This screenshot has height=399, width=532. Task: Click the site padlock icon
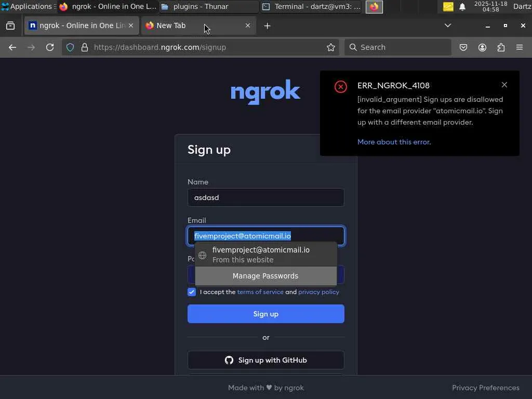(x=85, y=47)
